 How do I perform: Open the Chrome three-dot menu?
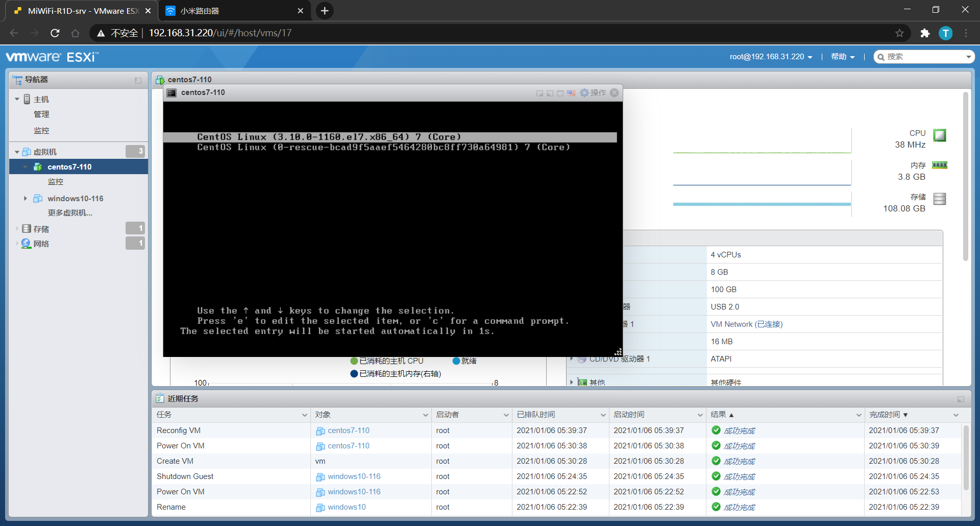pyautogui.click(x=966, y=33)
